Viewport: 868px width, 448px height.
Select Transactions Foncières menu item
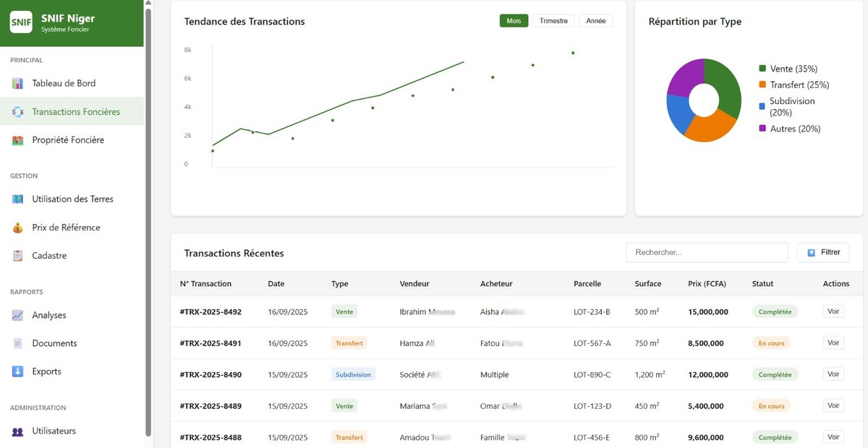tap(72, 112)
